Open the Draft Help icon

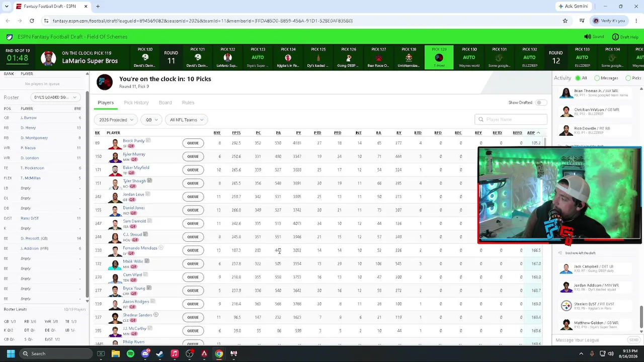point(615,37)
